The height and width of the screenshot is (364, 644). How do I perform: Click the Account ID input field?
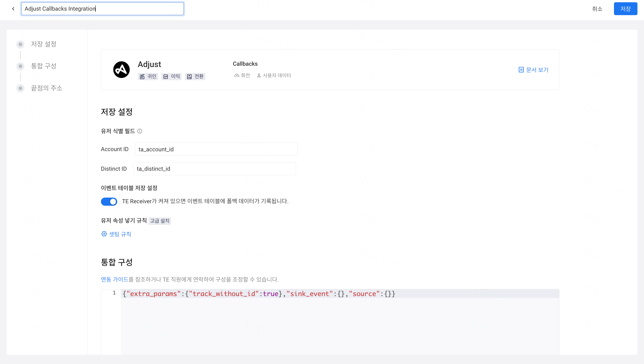click(216, 149)
